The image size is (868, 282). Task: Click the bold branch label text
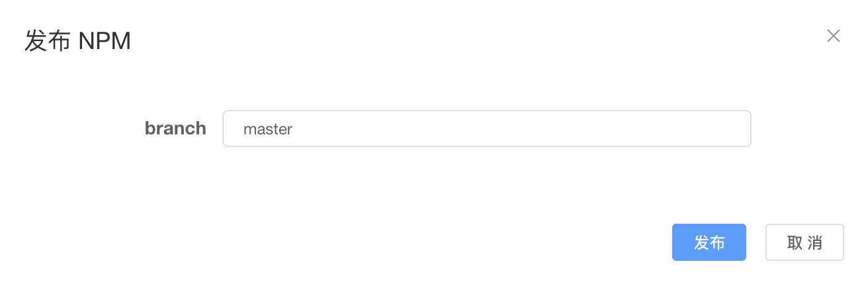175,128
